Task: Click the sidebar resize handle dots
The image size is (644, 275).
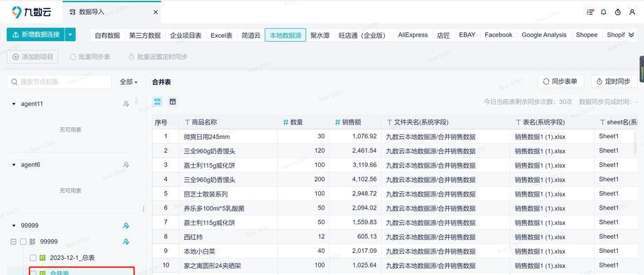Action: coord(144,209)
